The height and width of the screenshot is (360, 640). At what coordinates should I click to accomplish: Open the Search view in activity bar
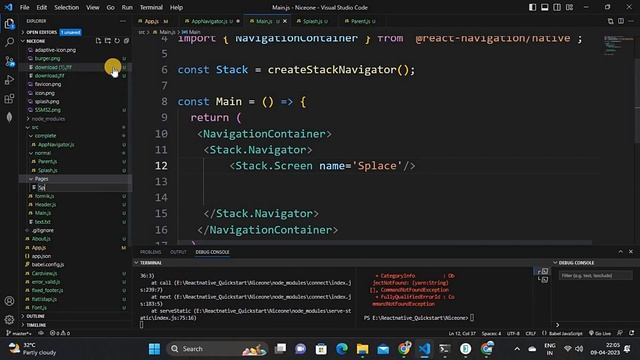(x=9, y=42)
